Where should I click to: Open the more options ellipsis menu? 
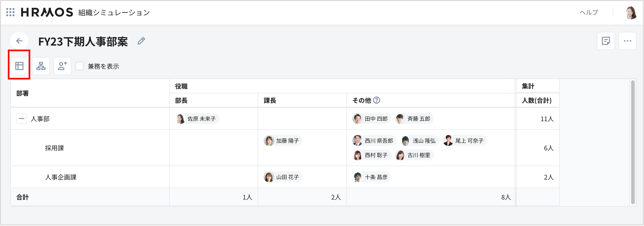coord(628,41)
